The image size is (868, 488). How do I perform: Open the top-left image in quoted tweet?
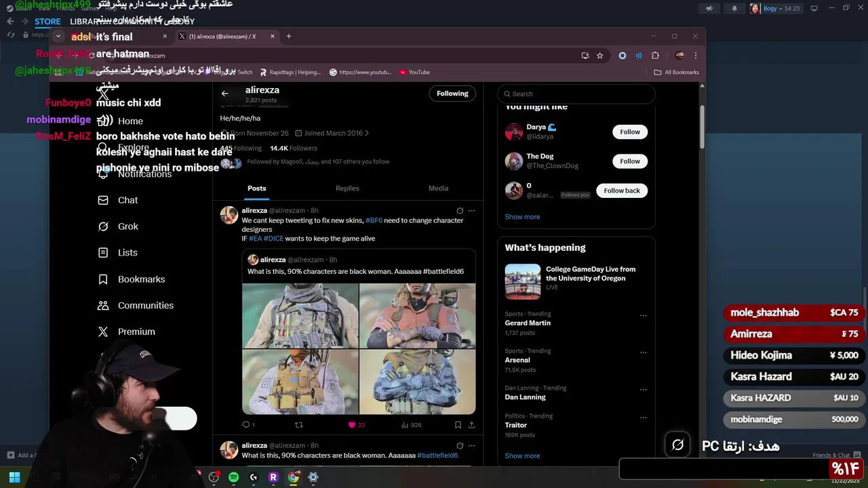300,315
